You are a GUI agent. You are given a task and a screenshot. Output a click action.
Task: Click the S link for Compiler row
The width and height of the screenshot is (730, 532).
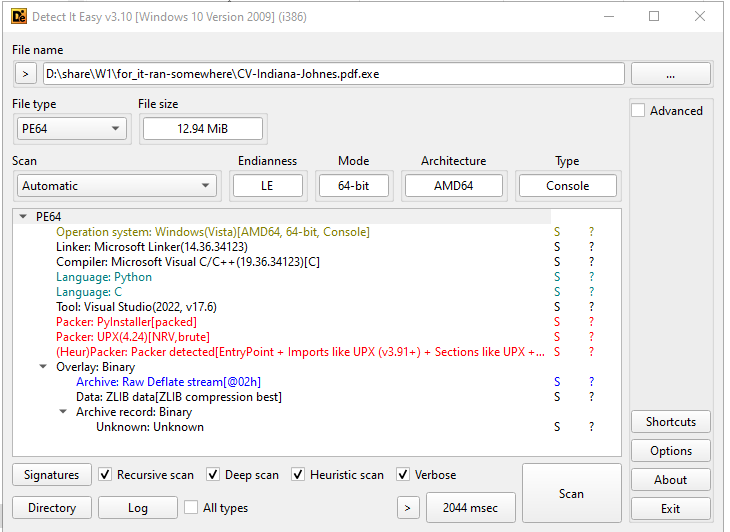pos(557,262)
